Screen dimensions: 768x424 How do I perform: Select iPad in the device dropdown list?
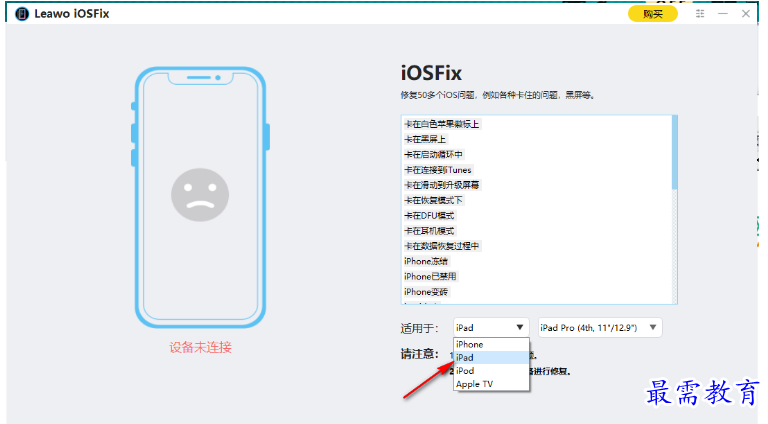[x=491, y=357]
